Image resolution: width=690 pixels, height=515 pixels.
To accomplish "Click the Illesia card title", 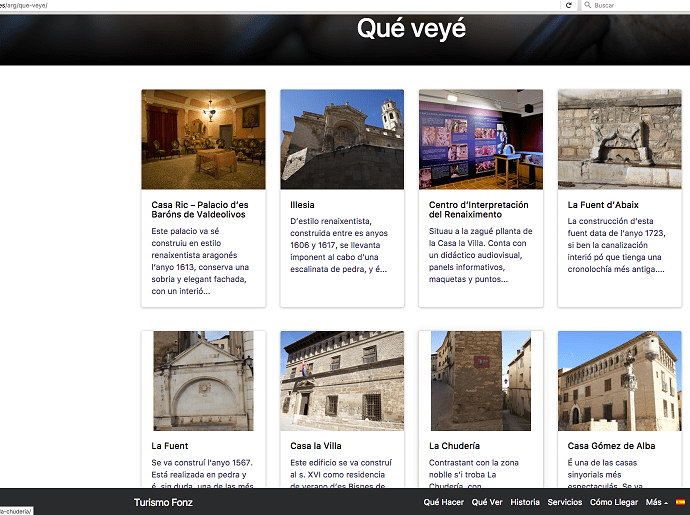I will tap(302, 205).
